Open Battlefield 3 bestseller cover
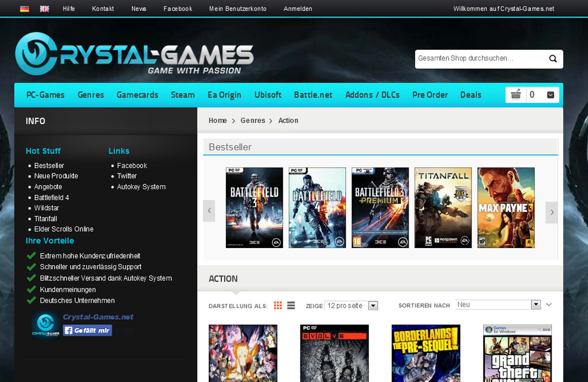The height and width of the screenshot is (382, 588). [x=254, y=207]
